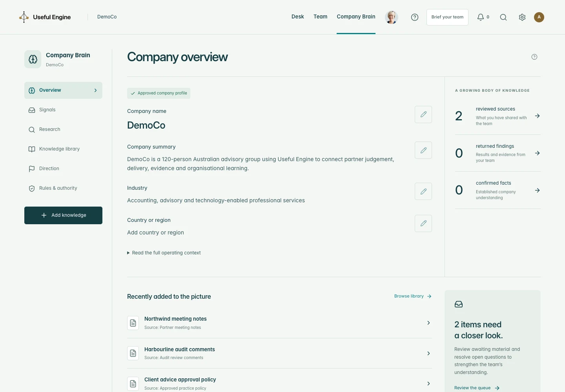The image size is (565, 392).
Task: Open the notifications bell
Action: click(481, 17)
